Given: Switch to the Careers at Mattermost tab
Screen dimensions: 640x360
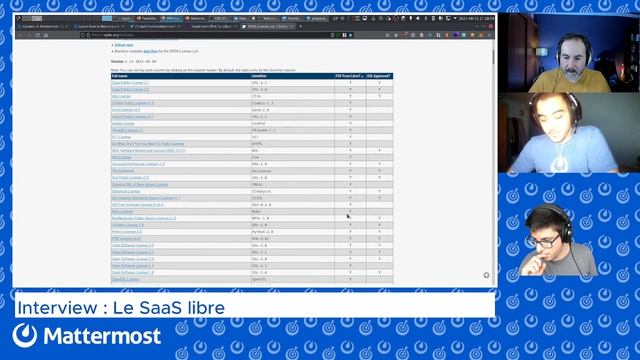Looking at the screenshot, I should click(x=42, y=26).
